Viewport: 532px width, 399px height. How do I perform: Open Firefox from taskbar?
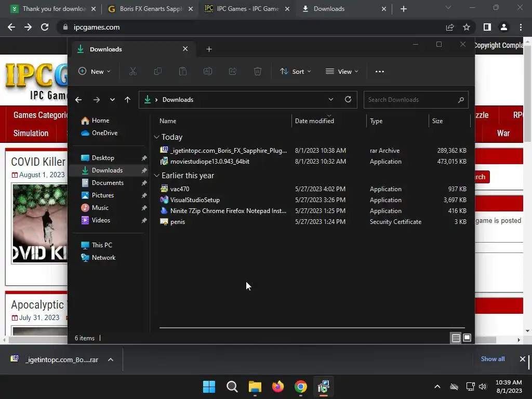click(x=278, y=387)
